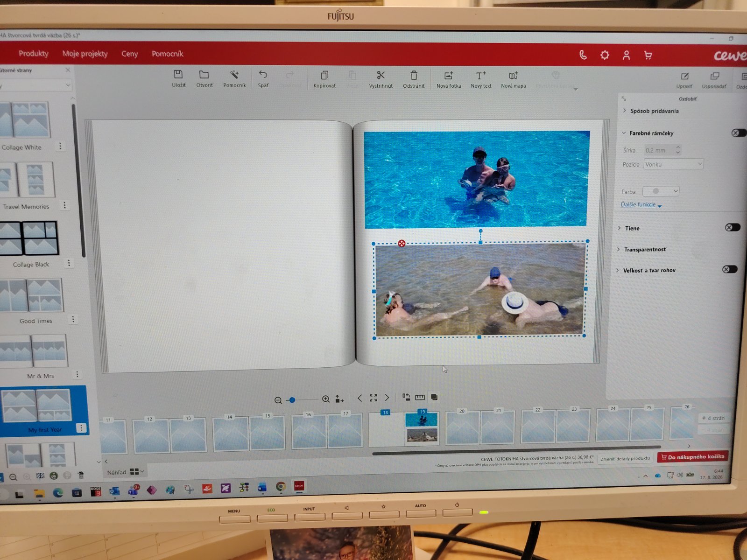This screenshot has width=747, height=560.
Task: Open Microsoft Edge from the taskbar
Action: [58, 492]
